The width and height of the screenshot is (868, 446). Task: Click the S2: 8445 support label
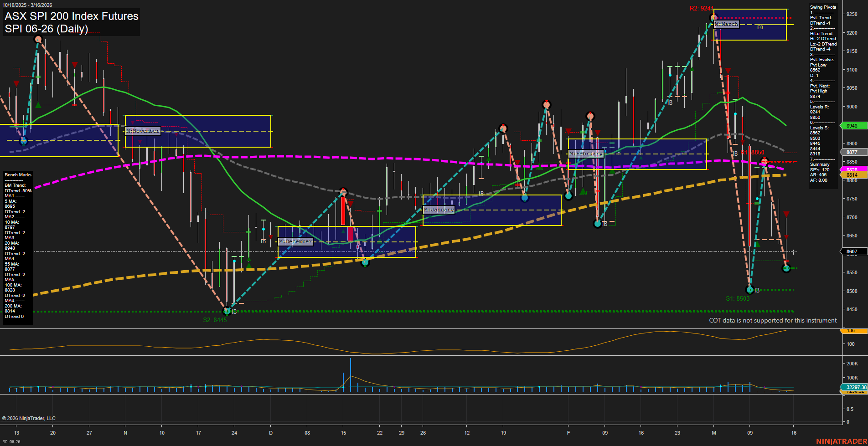point(214,319)
